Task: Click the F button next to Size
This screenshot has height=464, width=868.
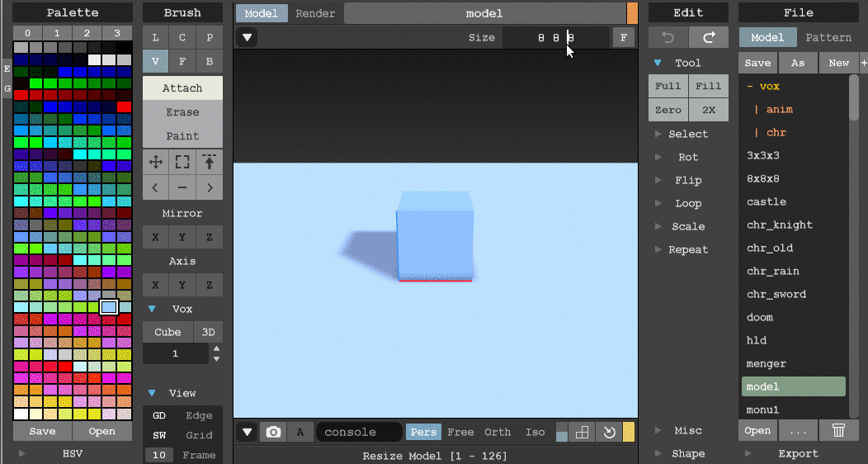Action: [624, 38]
